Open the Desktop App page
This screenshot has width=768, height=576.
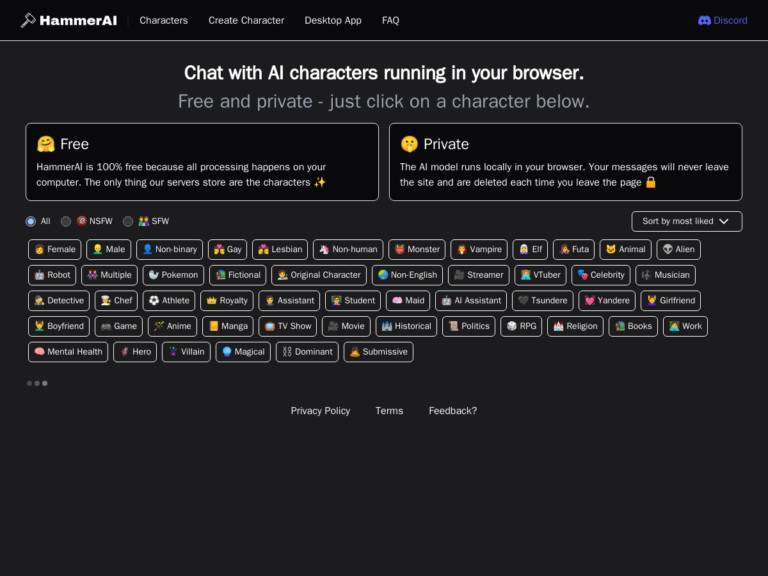pos(333,20)
